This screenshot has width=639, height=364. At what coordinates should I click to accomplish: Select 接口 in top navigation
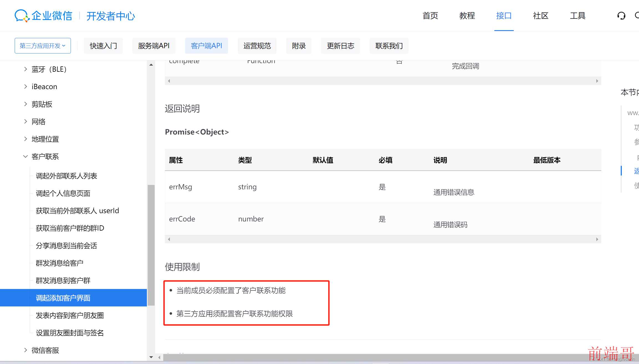(x=504, y=16)
